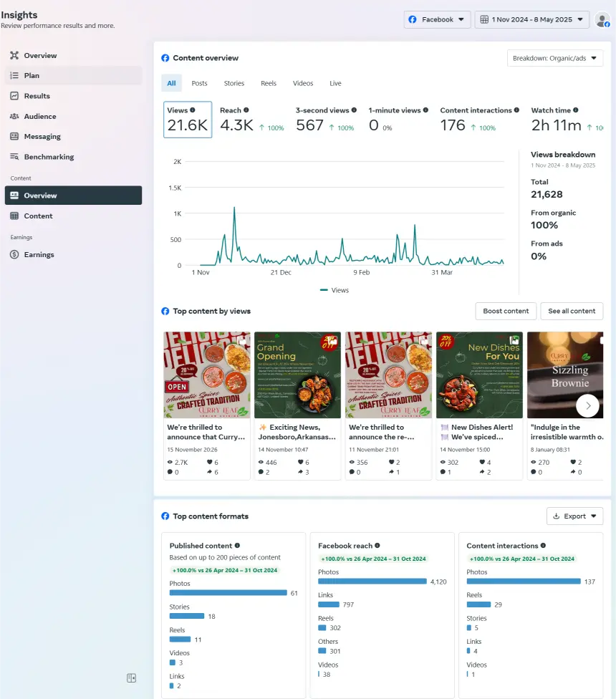Select the 3-second views 567 metric
The width and height of the screenshot is (616, 699).
pyautogui.click(x=327, y=120)
